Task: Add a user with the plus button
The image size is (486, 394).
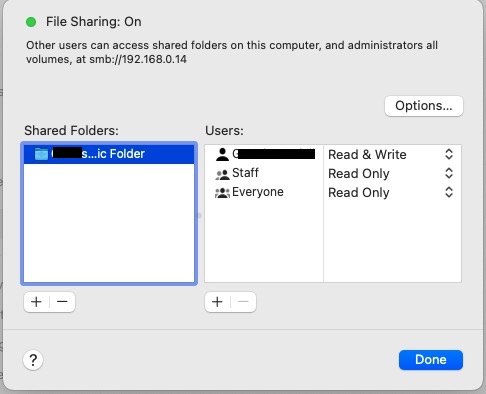Action: point(217,302)
